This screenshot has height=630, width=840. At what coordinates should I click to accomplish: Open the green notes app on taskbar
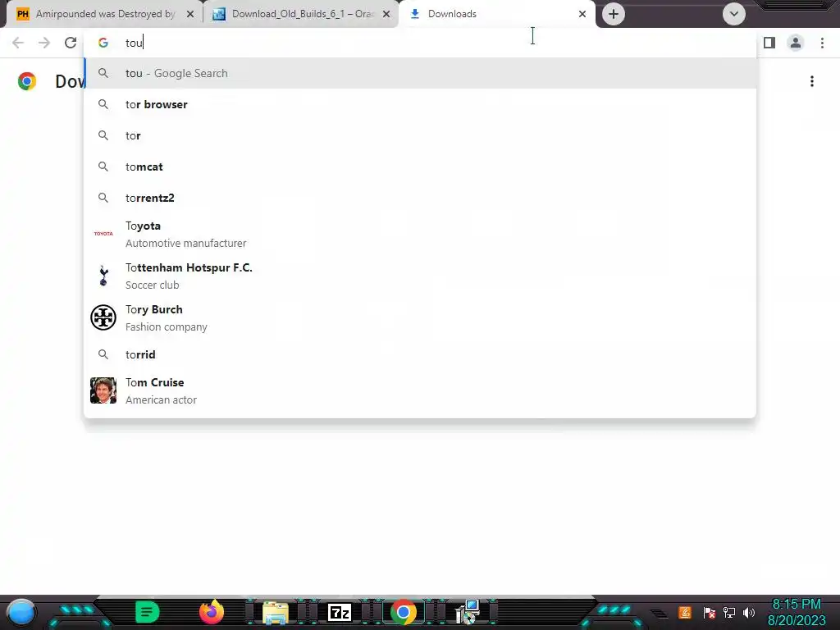tap(148, 612)
